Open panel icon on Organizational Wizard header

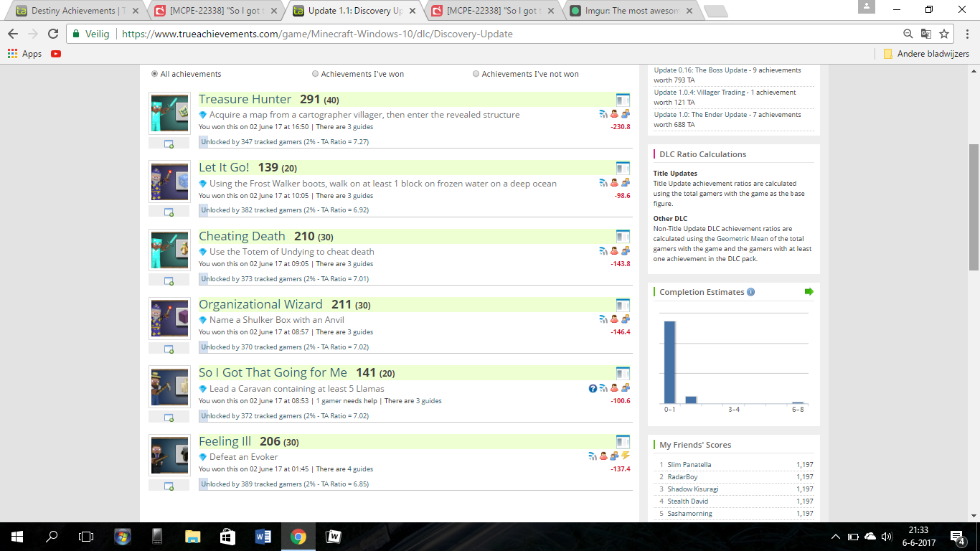pos(623,305)
